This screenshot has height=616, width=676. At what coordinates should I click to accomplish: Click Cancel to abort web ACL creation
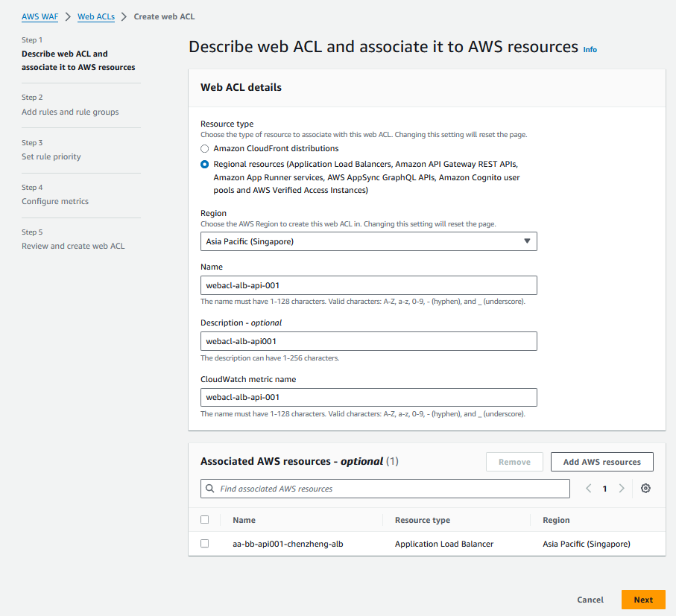[x=590, y=600]
